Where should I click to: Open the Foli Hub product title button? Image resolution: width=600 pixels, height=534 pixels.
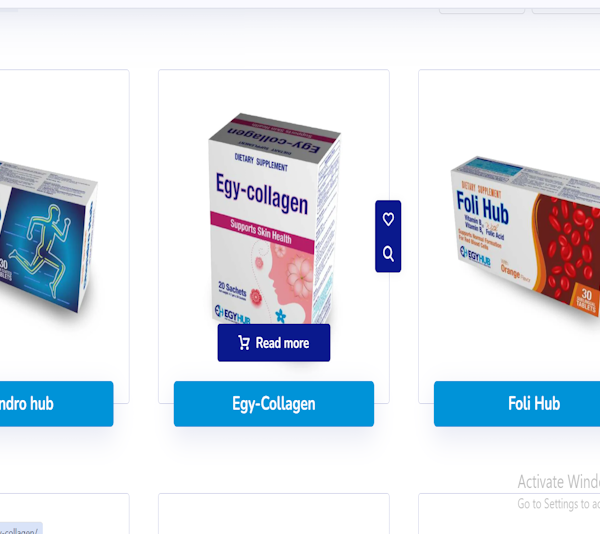tap(517, 404)
